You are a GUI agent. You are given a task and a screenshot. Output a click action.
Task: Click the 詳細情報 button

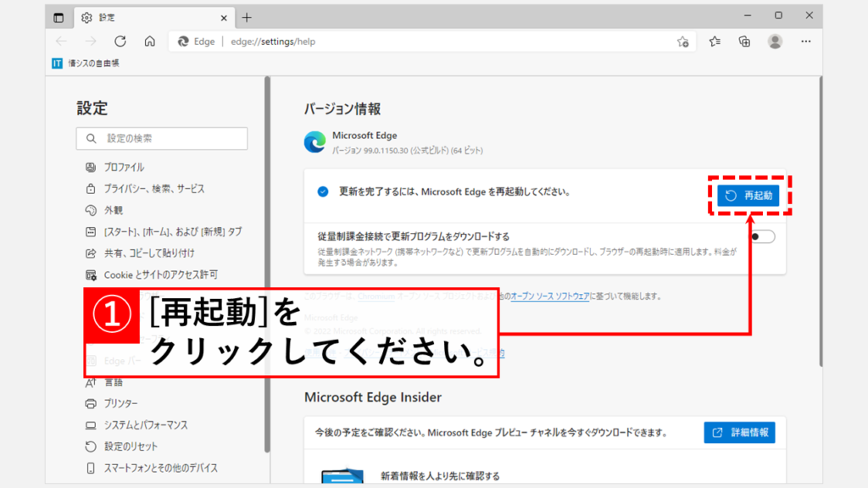coord(739,432)
